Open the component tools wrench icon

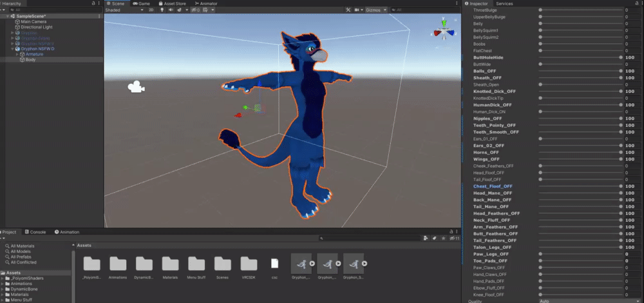pyautogui.click(x=348, y=10)
